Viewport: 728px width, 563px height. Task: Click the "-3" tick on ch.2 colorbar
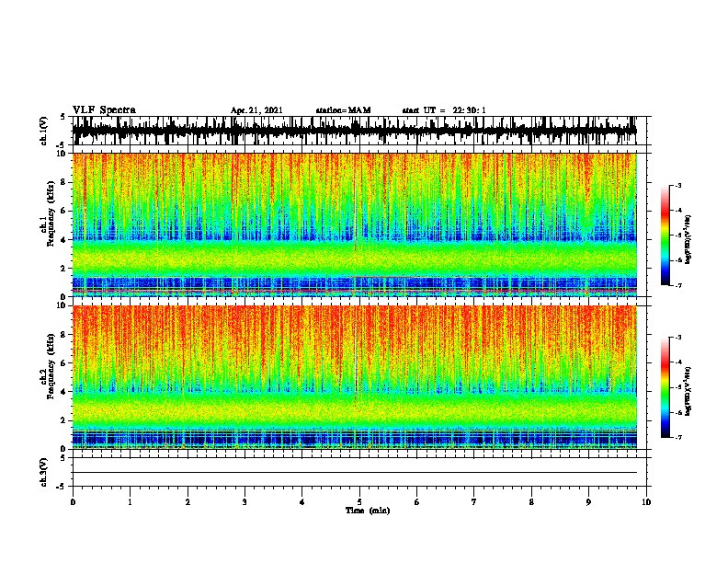[677, 338]
